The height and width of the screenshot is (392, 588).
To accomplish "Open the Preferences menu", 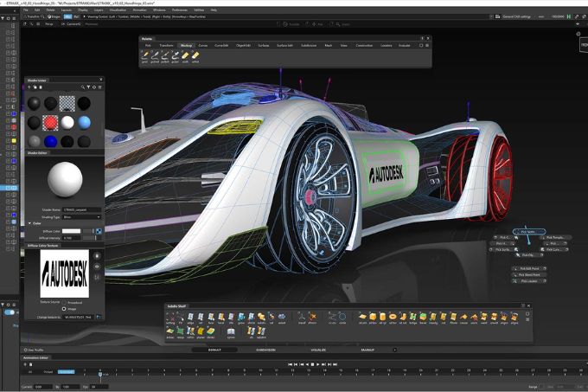I will (x=180, y=10).
